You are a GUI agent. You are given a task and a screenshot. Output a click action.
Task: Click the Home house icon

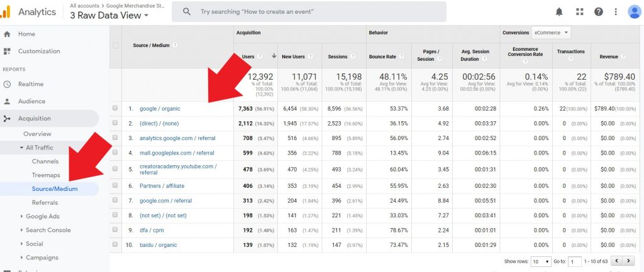(x=7, y=34)
